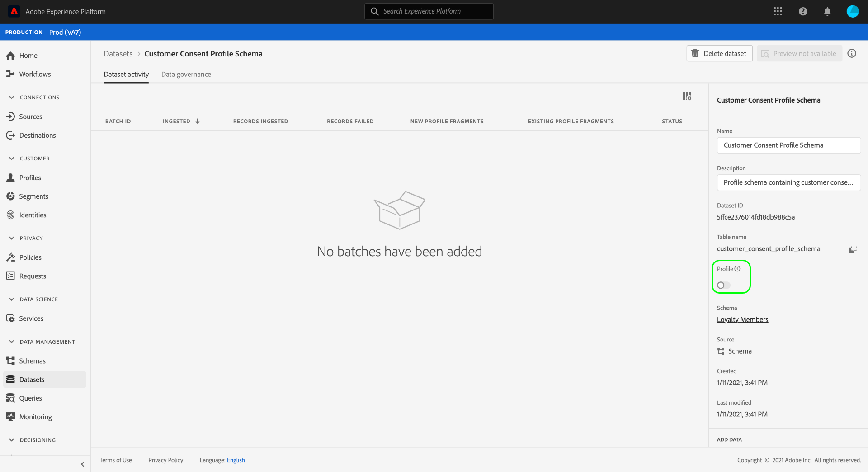Viewport: 868px width, 472px height.
Task: Change language via English link
Action: [236, 460]
